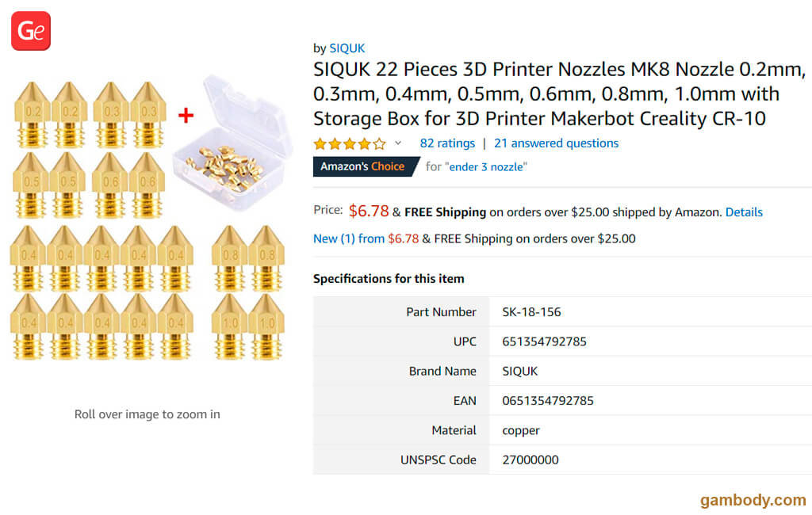Click the red Ge Gambody logo
Viewport: 812px width, 515px height.
(x=31, y=31)
